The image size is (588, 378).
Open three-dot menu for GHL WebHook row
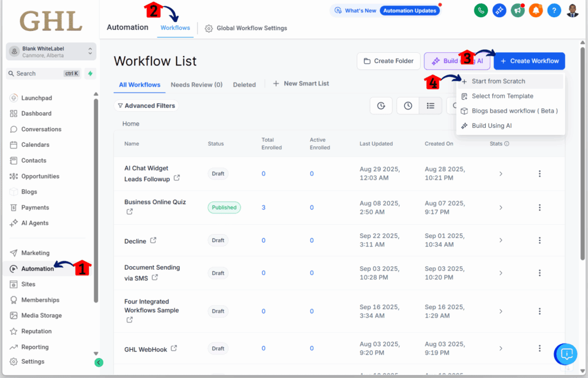540,348
